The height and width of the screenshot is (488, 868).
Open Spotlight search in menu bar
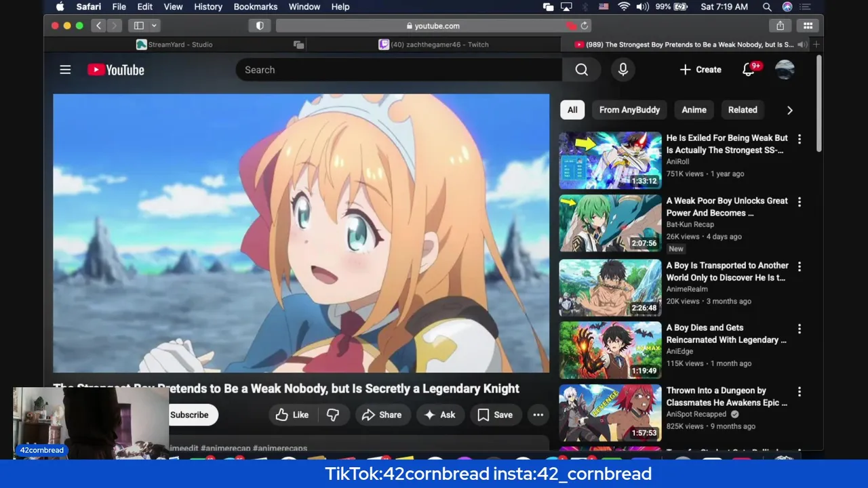[767, 7]
